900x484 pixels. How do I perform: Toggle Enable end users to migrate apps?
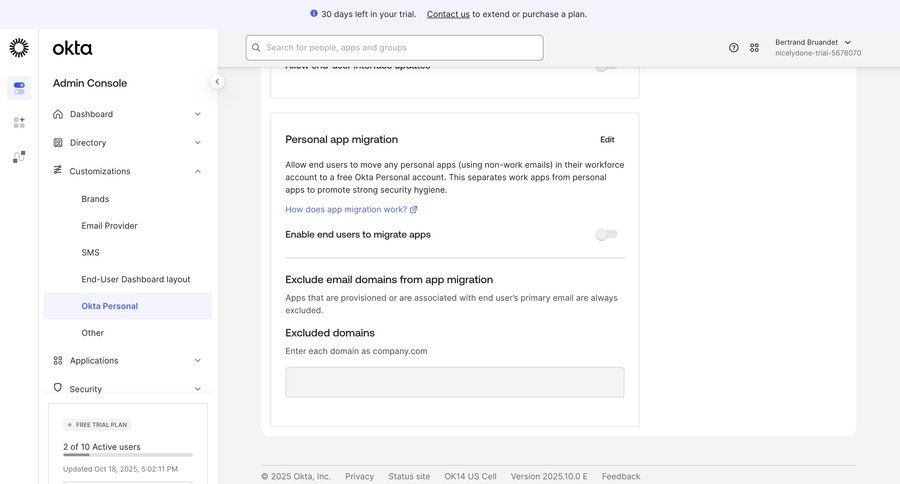click(606, 234)
